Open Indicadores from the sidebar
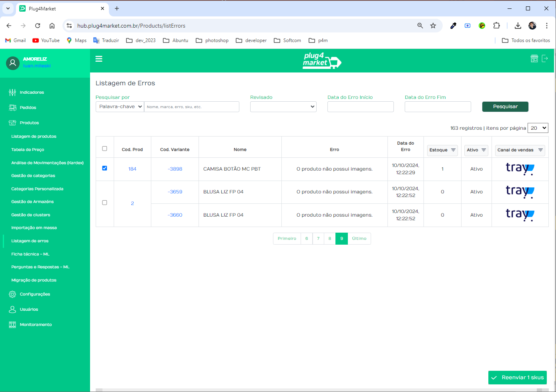556x392 pixels. tap(32, 92)
